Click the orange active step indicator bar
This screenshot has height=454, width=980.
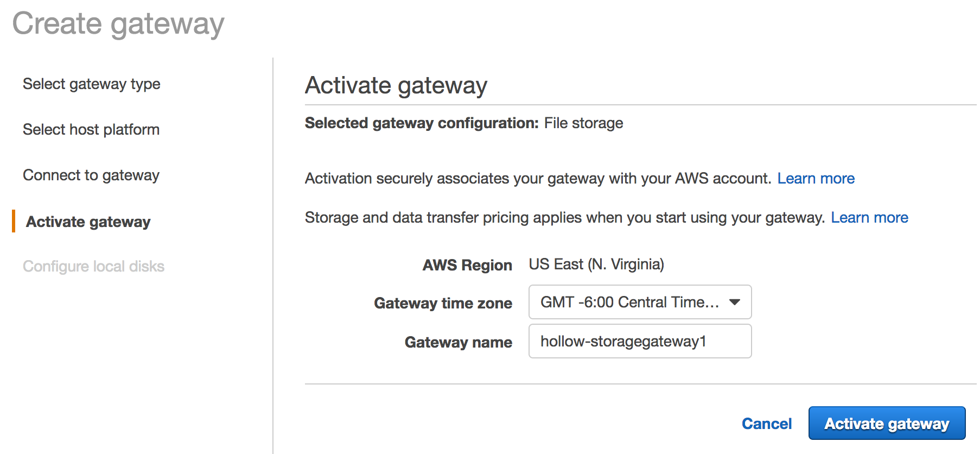14,221
